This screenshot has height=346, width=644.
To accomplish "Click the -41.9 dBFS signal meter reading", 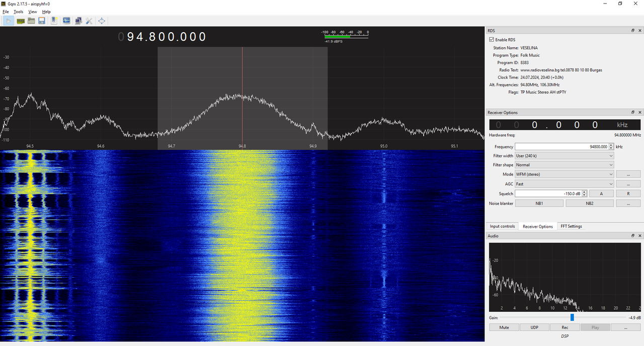I will coord(334,41).
